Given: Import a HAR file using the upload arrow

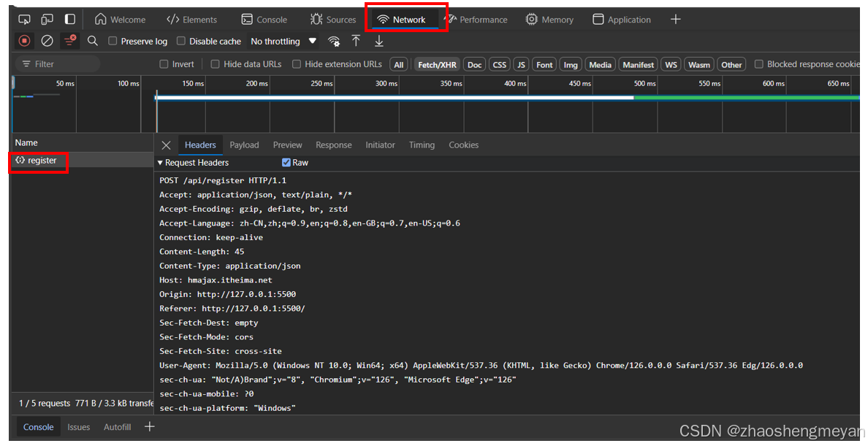Looking at the screenshot, I should click(356, 41).
